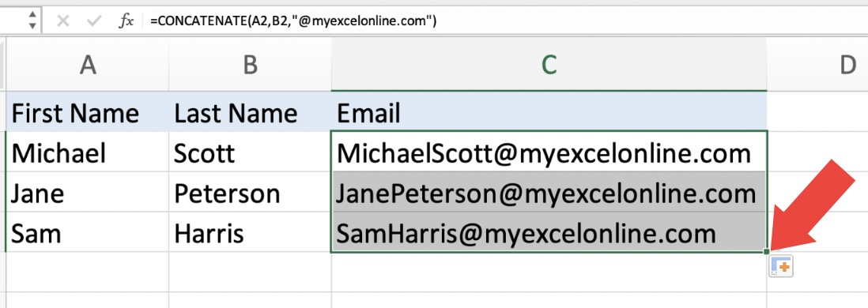Click inside the CONCATENATE formula field
The image size is (868, 308).
505,21
